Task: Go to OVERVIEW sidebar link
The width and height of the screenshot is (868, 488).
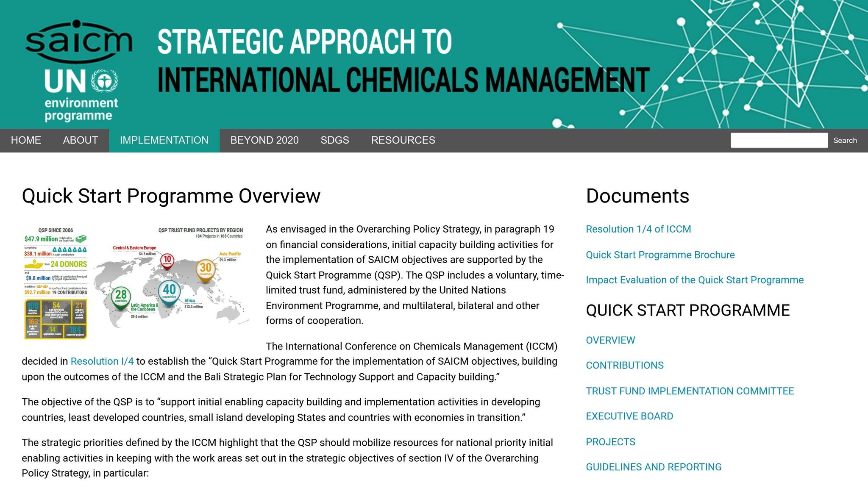Action: point(610,340)
